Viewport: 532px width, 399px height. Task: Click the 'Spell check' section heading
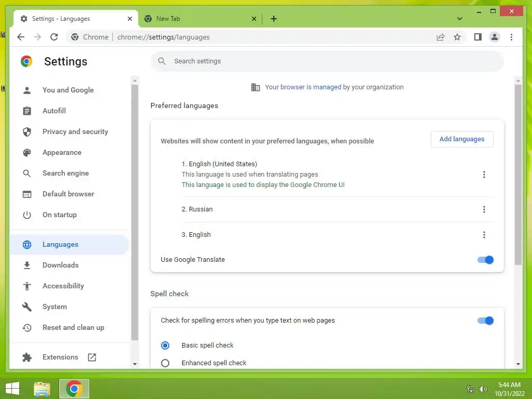click(169, 294)
